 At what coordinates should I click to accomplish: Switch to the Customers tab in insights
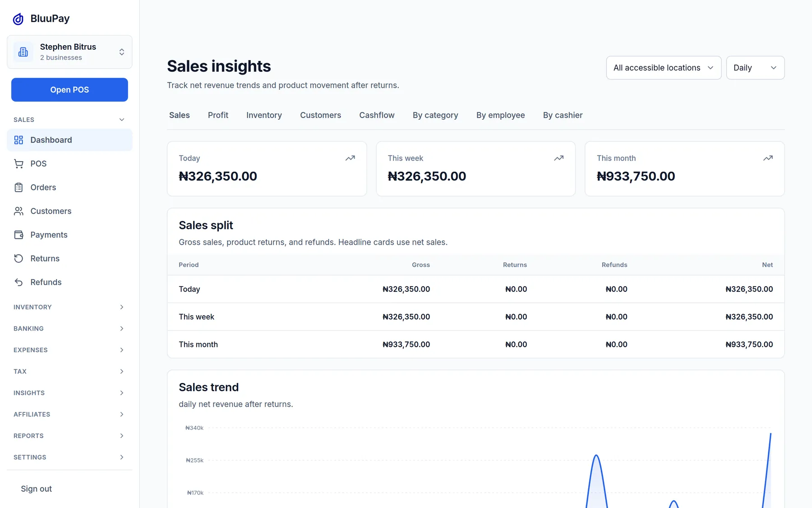click(321, 115)
